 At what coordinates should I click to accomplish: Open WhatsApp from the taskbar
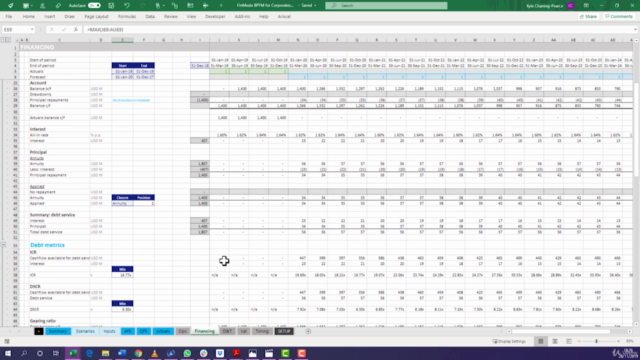point(187,353)
